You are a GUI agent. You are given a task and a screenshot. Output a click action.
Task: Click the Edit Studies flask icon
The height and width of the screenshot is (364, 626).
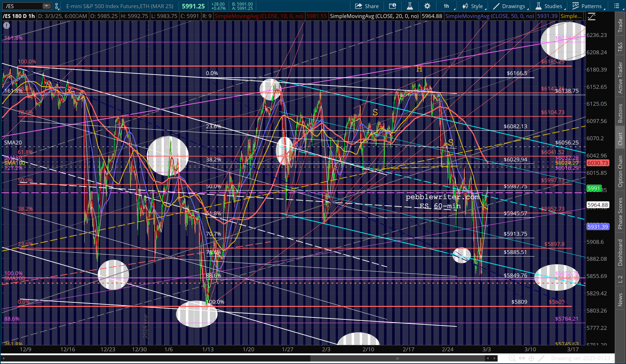(410, 6)
